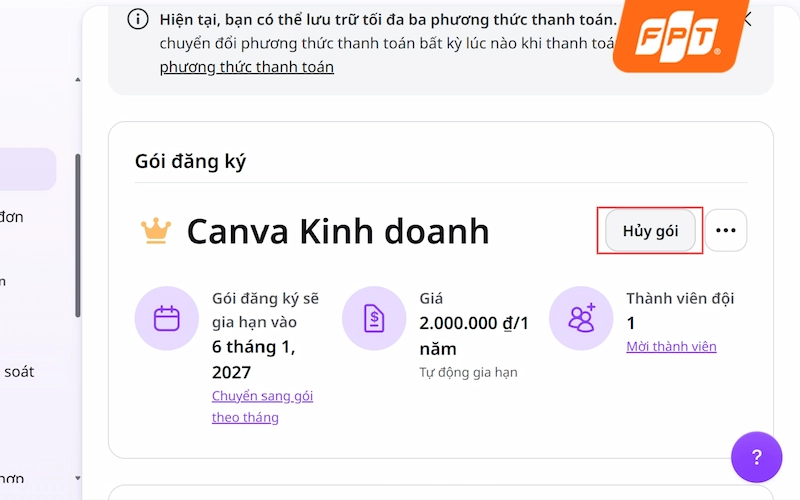The width and height of the screenshot is (800, 500).
Task: Click the price invoice dollar icon
Action: click(x=374, y=318)
